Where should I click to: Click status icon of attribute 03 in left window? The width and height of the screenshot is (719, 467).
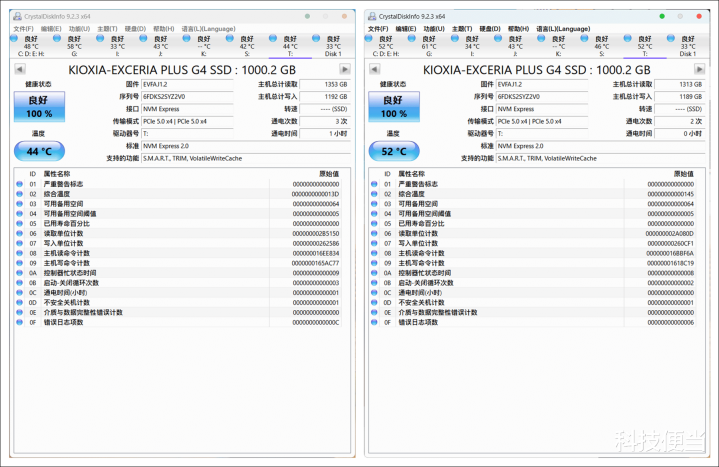19,204
